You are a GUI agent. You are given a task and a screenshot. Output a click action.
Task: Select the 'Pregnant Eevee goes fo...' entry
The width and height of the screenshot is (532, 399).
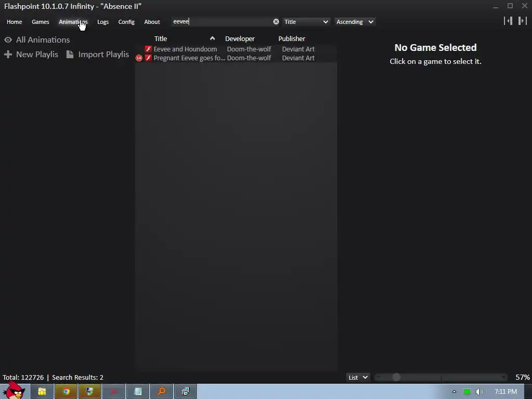click(236, 58)
